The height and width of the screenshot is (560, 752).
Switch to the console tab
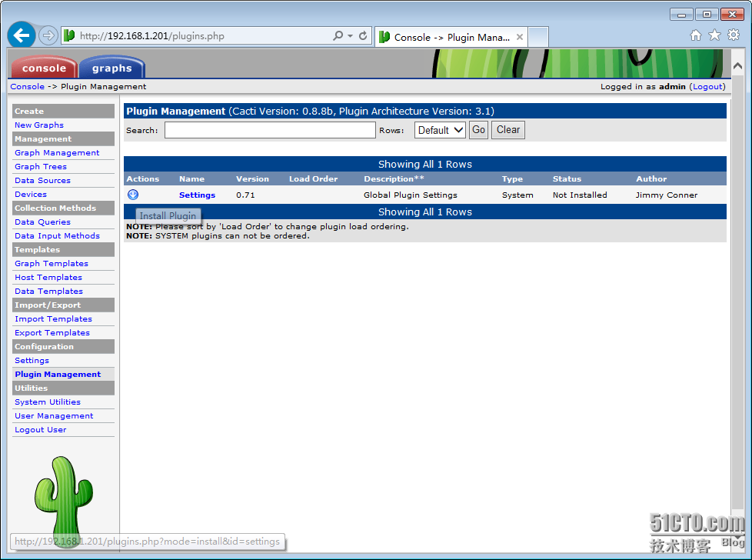point(44,68)
